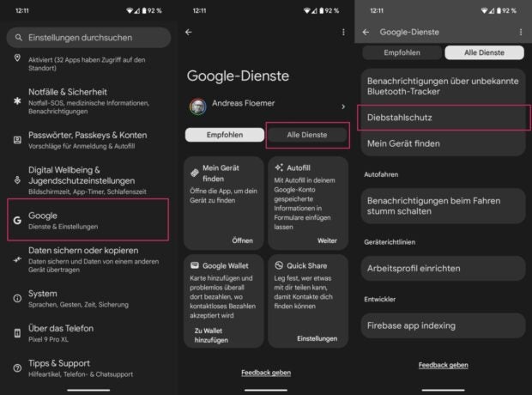This screenshot has height=395, width=532.
Task: Tap the System info icon
Action: click(x=17, y=299)
